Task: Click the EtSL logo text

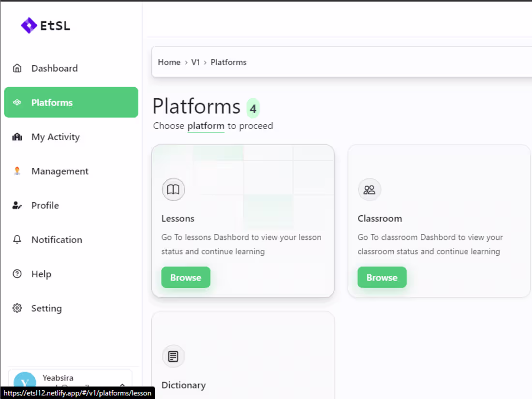Action: click(x=55, y=26)
